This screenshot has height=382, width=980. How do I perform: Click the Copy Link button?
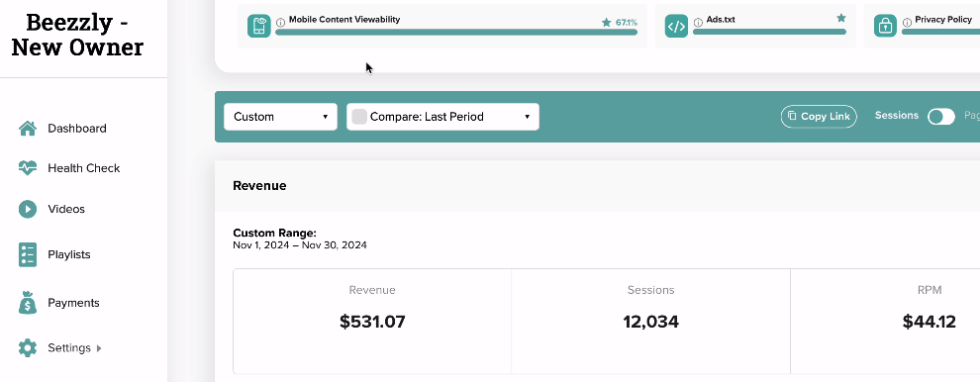819,117
